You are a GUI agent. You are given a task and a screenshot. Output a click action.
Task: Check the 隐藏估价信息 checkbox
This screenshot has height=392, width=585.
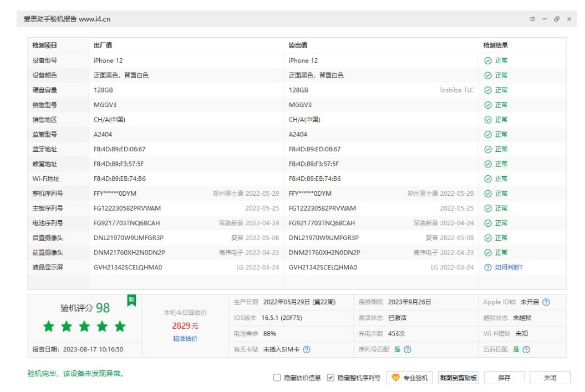coord(277,378)
